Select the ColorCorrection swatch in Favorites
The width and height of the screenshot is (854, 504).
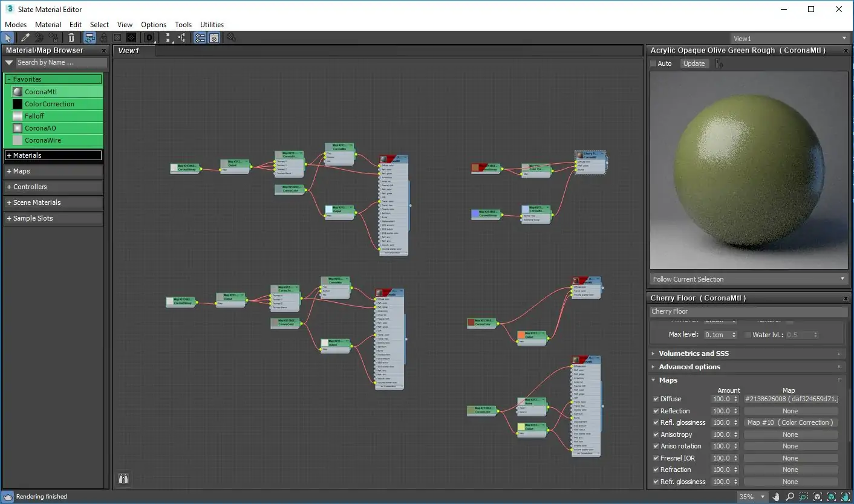coord(18,104)
